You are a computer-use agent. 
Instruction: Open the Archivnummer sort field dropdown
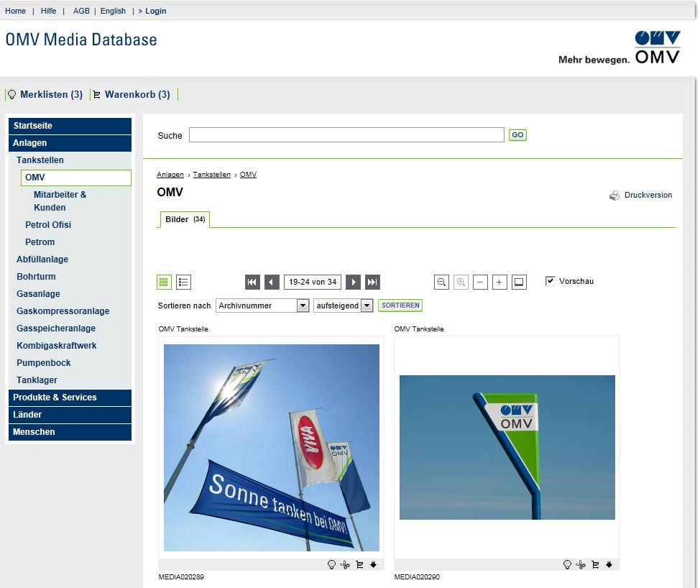[x=303, y=306]
